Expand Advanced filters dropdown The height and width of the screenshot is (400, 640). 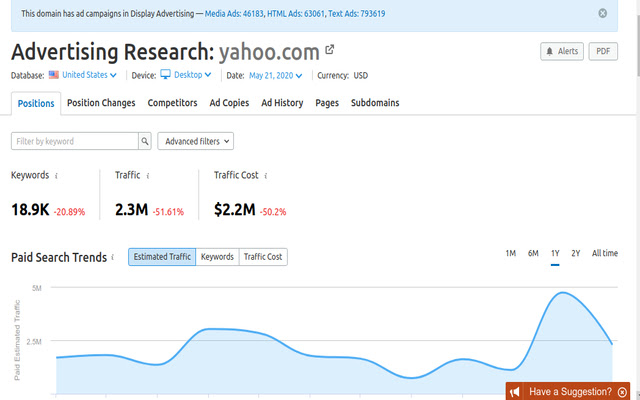[196, 141]
